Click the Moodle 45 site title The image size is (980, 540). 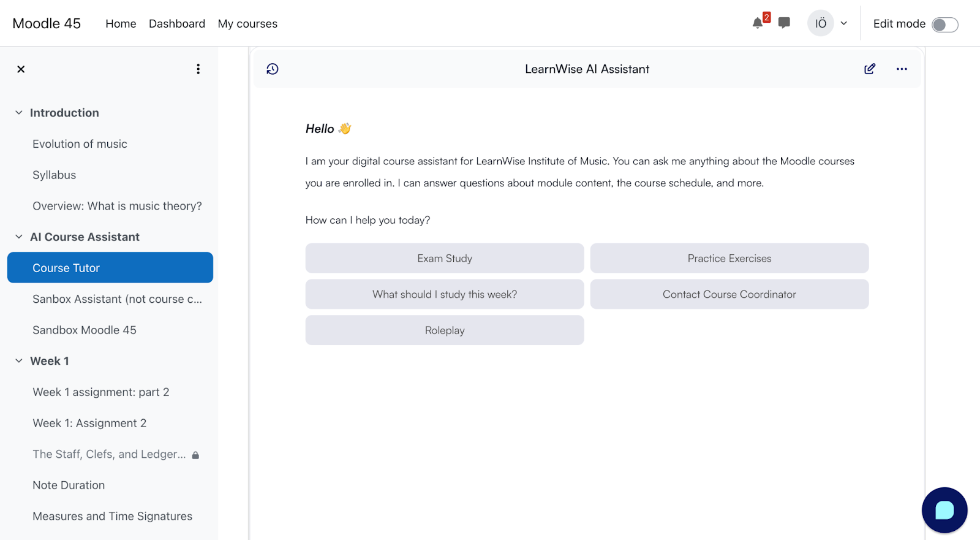pyautogui.click(x=47, y=23)
